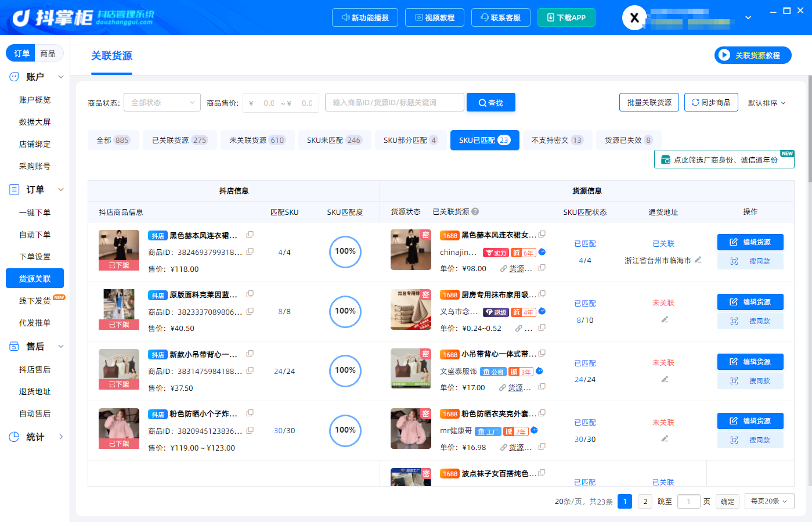812x522 pixels.
Task: Copy product ID 3824693799318
Action: (x=250, y=252)
